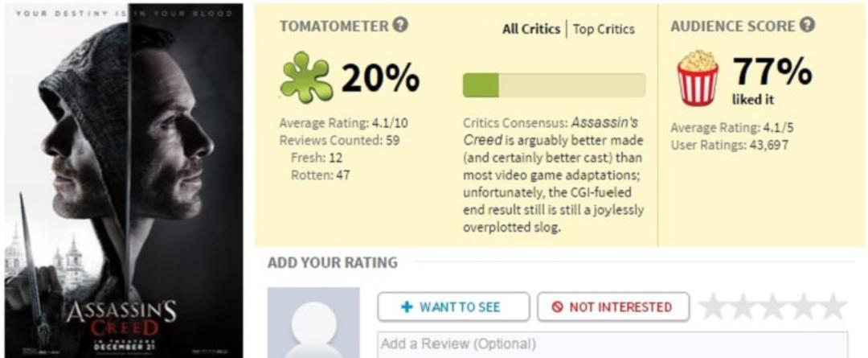This screenshot has height=358, width=868.
Task: Click the popcorn bucket icon
Action: coord(698,77)
